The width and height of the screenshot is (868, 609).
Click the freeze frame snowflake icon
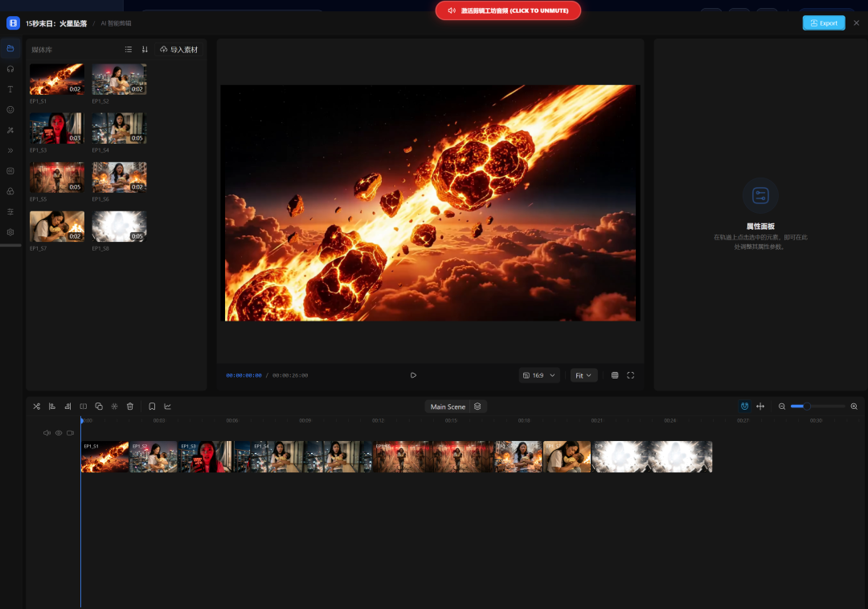click(x=114, y=407)
